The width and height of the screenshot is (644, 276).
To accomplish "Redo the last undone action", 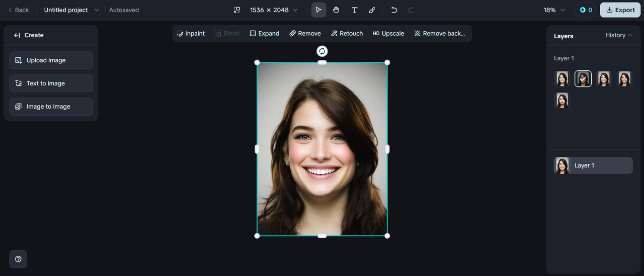I will pos(411,10).
